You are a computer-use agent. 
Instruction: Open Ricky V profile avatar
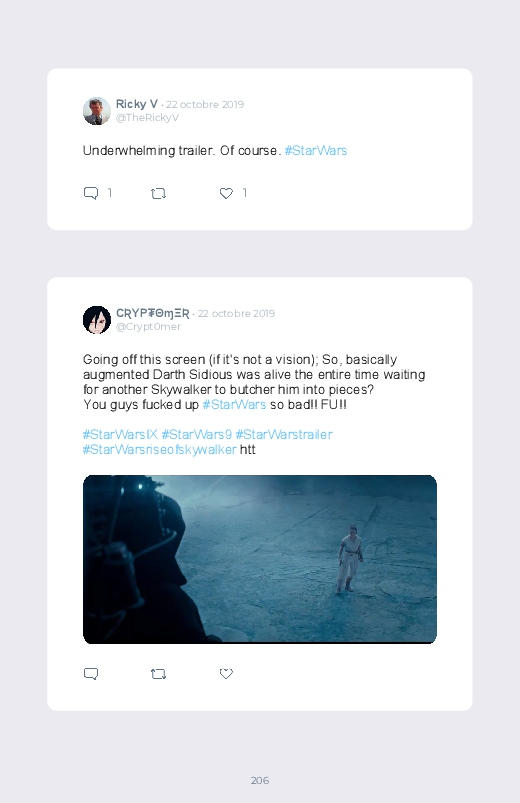97,111
